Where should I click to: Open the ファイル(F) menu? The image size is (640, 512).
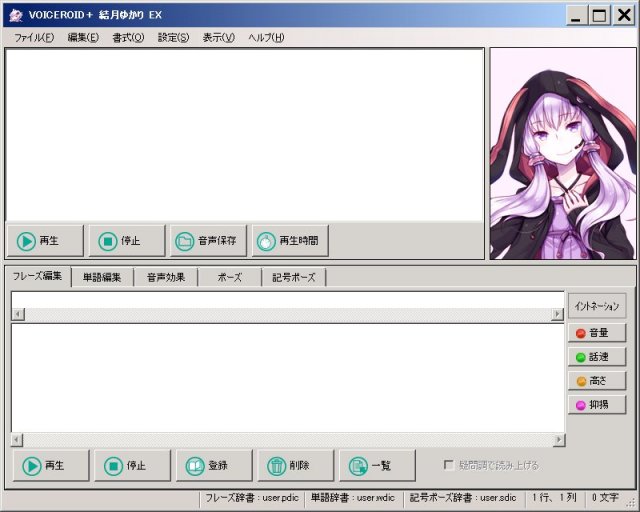(34, 38)
